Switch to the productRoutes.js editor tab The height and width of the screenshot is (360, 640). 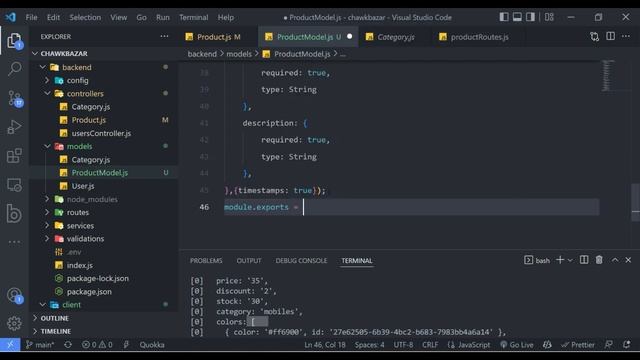coord(479,37)
